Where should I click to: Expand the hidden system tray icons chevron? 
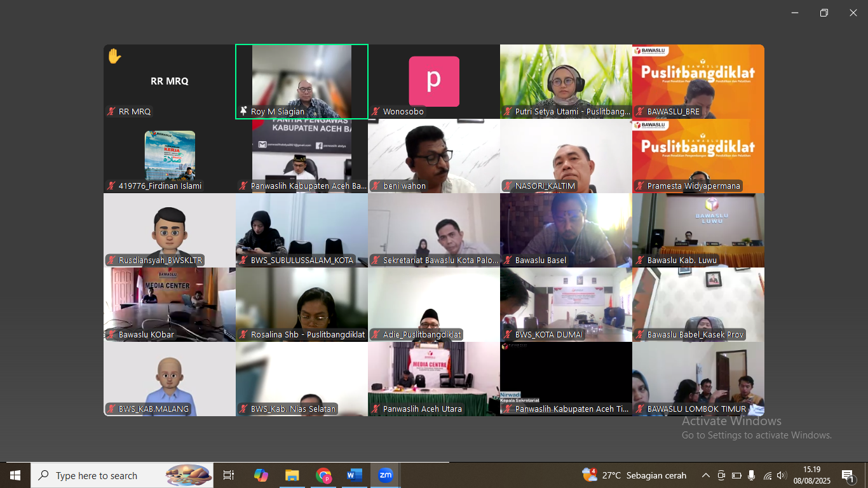pyautogui.click(x=705, y=475)
